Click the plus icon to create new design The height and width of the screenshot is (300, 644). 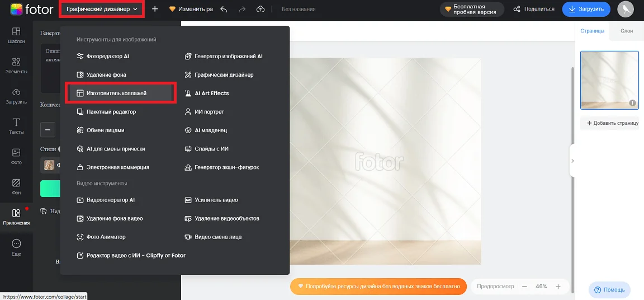pyautogui.click(x=155, y=9)
